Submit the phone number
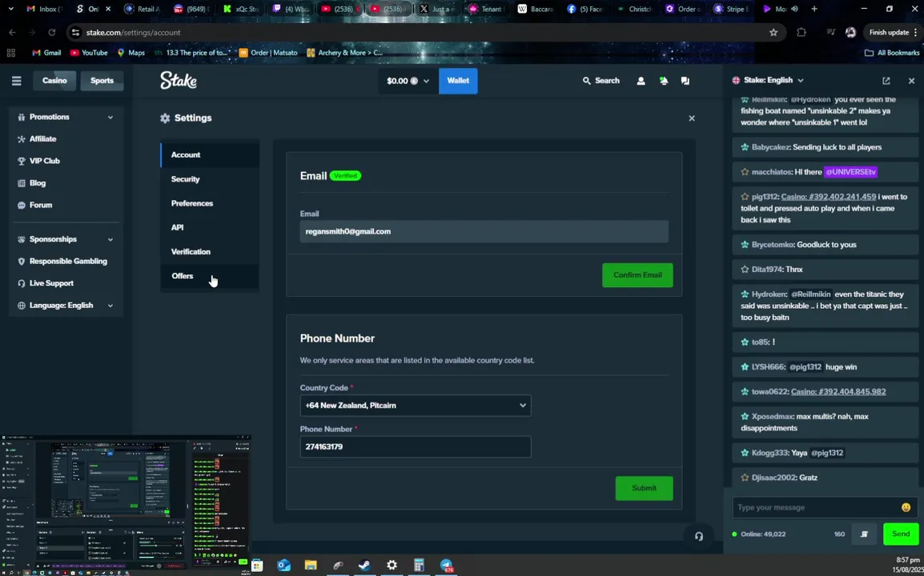924x576 pixels. [644, 488]
